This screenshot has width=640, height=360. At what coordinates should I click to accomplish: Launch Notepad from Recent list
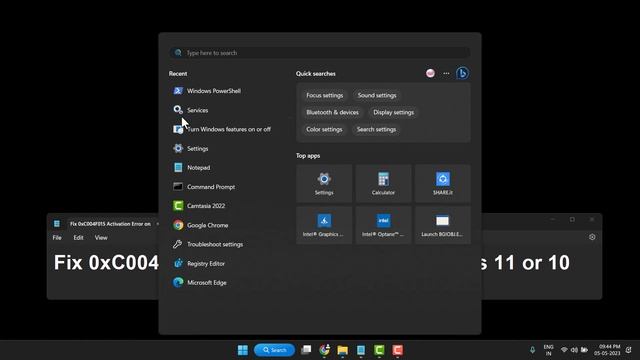pyautogui.click(x=191, y=168)
